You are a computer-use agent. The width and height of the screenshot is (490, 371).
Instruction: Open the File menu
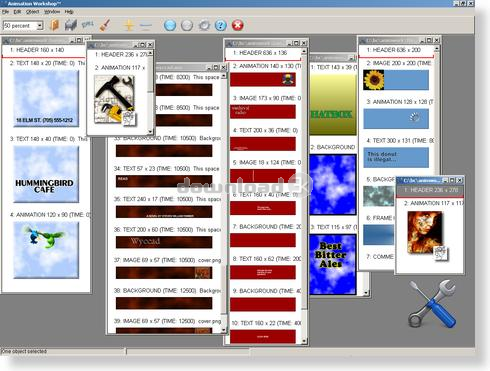(x=5, y=12)
